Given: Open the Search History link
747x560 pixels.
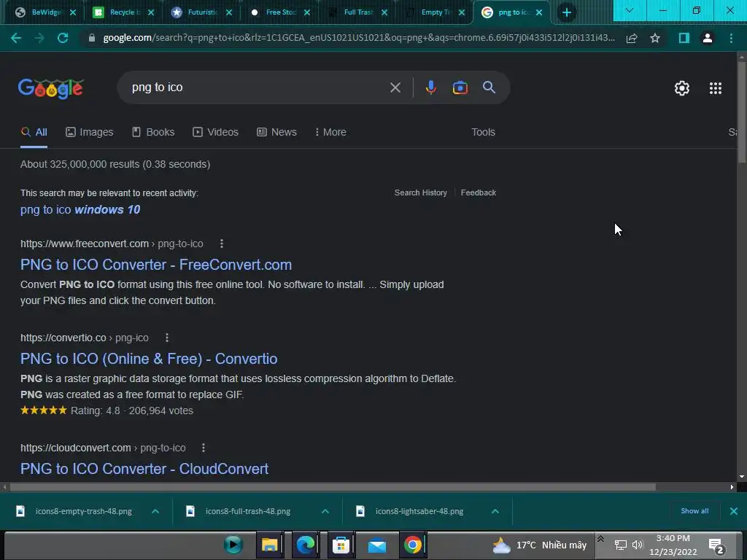Looking at the screenshot, I should click(421, 192).
